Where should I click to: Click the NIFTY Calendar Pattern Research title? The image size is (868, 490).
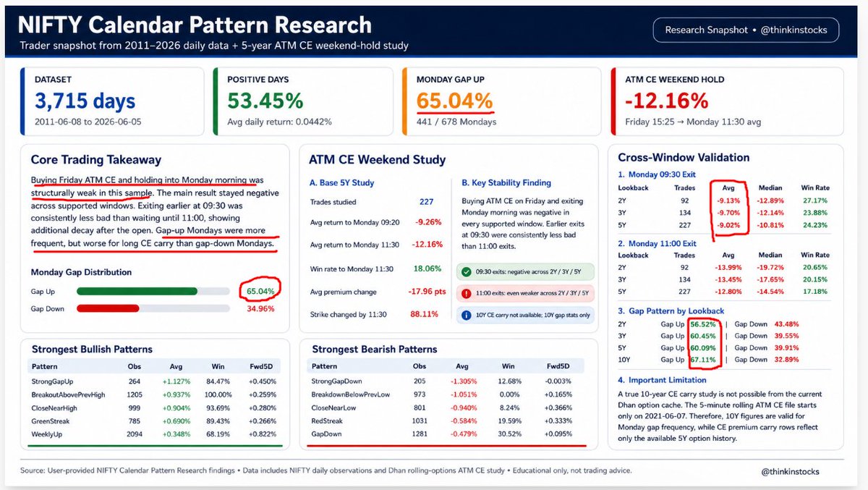tap(195, 25)
